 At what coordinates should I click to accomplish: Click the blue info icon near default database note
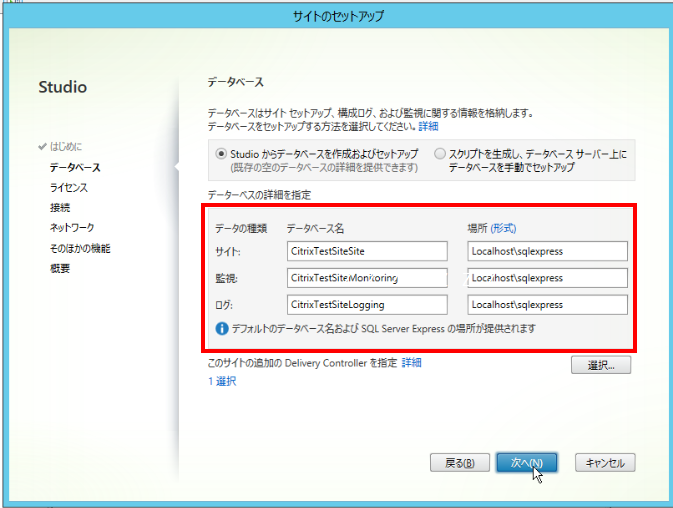(221, 329)
